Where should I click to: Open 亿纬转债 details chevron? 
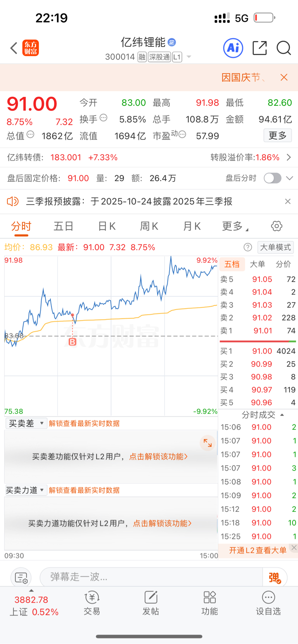pyautogui.click(x=289, y=157)
